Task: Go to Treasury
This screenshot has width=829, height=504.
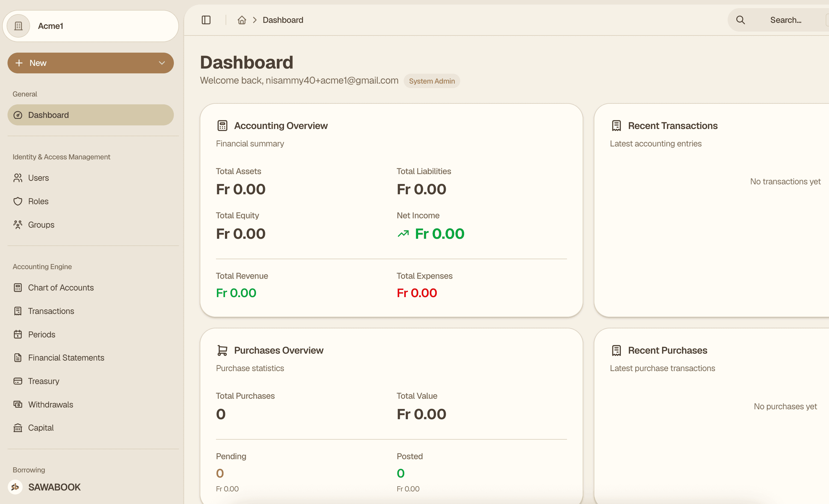Action: 91,381
